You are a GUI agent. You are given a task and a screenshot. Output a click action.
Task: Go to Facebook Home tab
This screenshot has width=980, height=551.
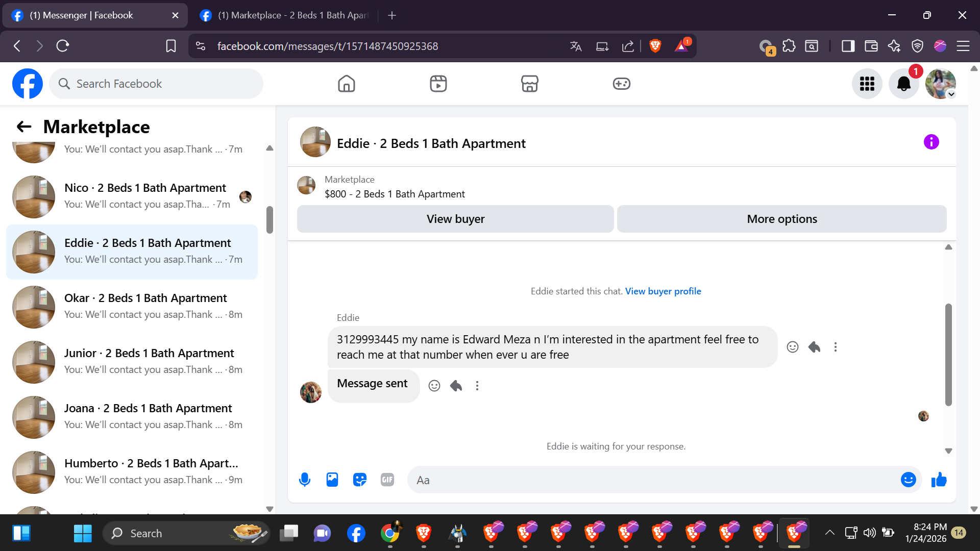pyautogui.click(x=346, y=84)
